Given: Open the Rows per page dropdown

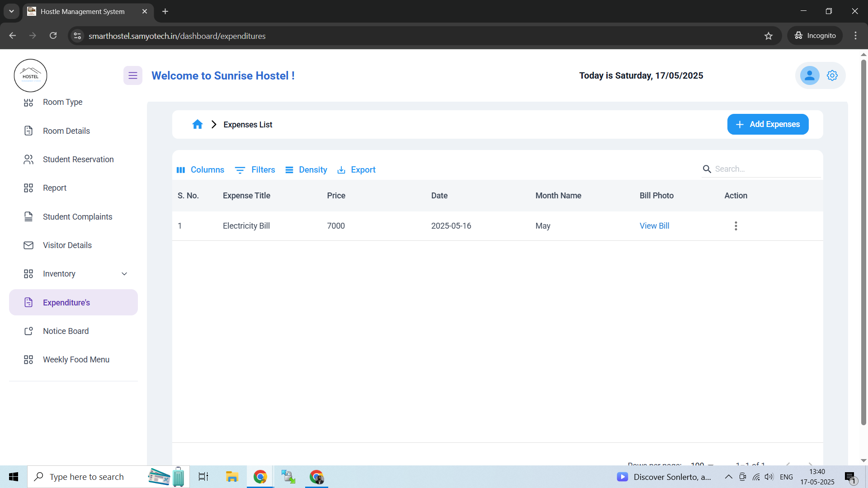Looking at the screenshot, I should [702, 465].
